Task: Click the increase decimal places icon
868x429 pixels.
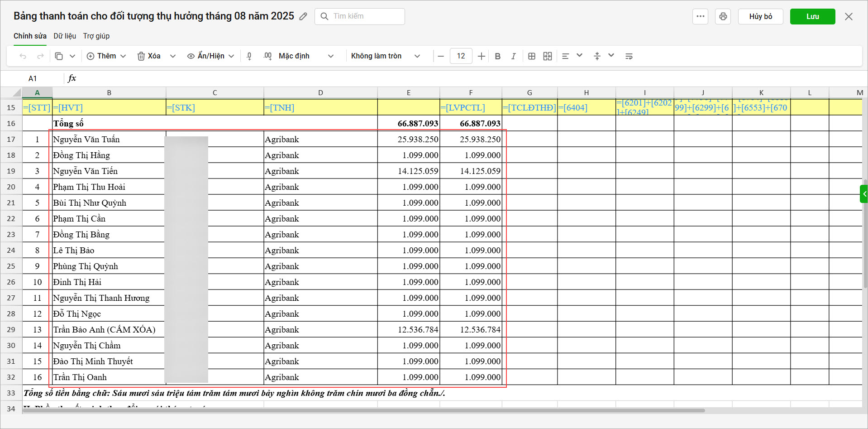Action: click(x=267, y=56)
